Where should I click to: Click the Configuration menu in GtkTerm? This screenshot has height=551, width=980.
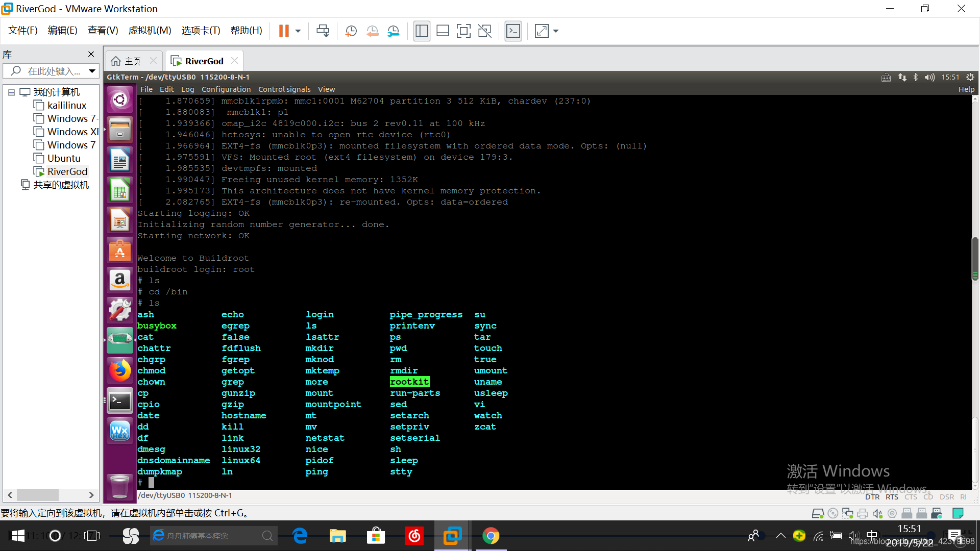(226, 89)
